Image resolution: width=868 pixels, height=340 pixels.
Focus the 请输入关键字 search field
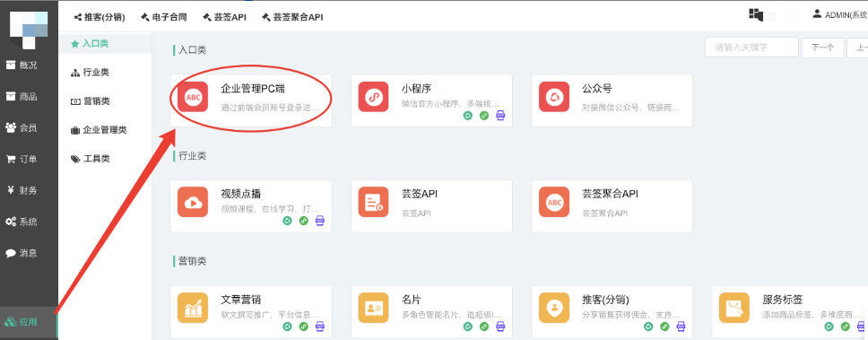point(751,48)
